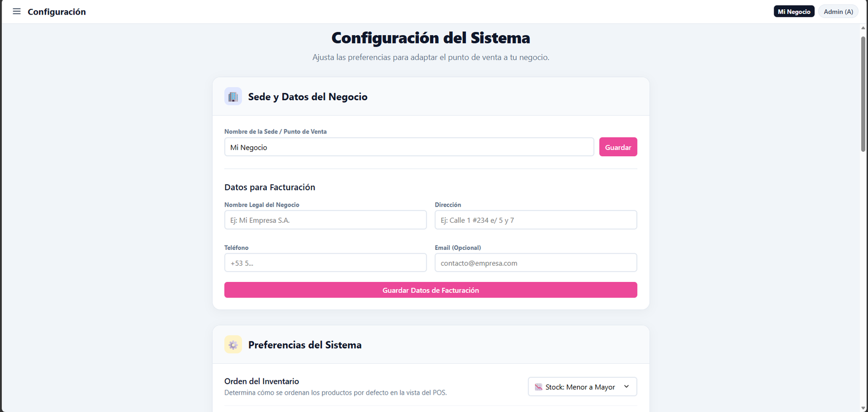The height and width of the screenshot is (412, 868).
Task: Click the Configuración del Sistema heading
Action: [431, 38]
